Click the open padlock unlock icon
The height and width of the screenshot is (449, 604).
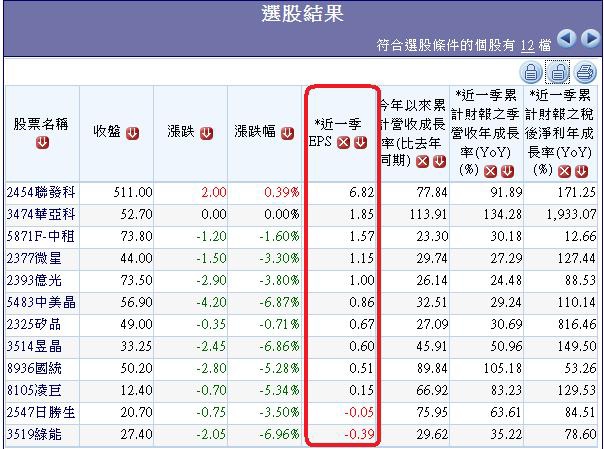(x=558, y=72)
